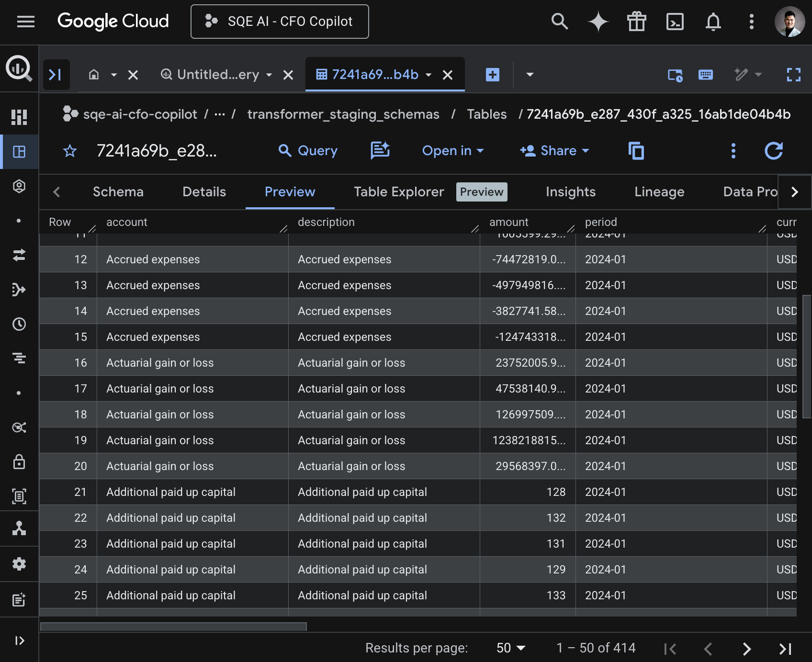Toggle full screen mode
The height and width of the screenshot is (662, 812).
[793, 75]
